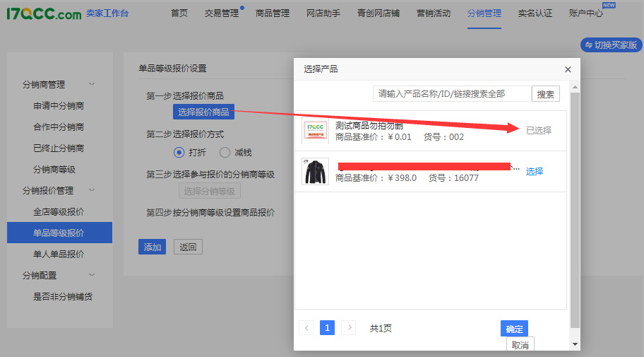Go to previous page arrow in dialog
Screen dimensions: 644x357
[x=306, y=328]
